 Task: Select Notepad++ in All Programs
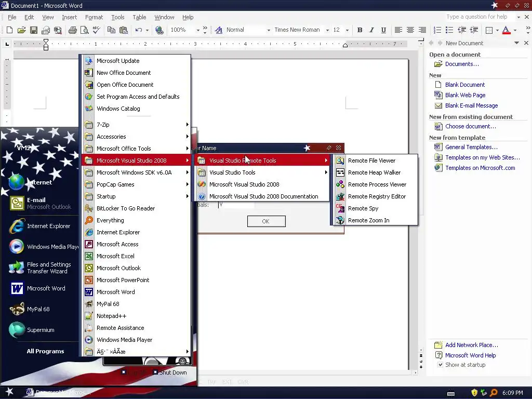[137, 316]
